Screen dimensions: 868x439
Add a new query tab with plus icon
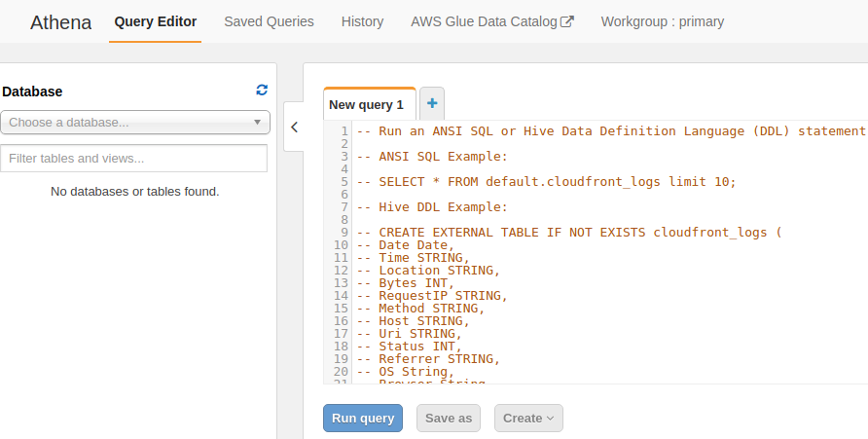pos(432,103)
